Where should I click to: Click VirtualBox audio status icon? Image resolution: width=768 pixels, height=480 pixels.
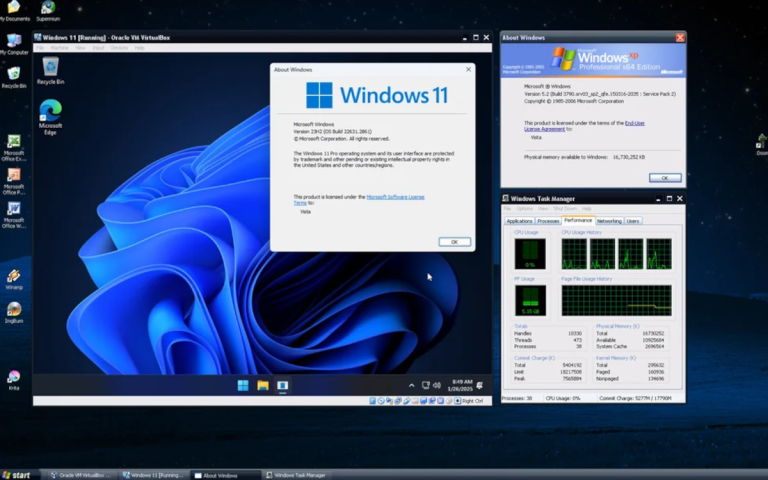point(389,401)
